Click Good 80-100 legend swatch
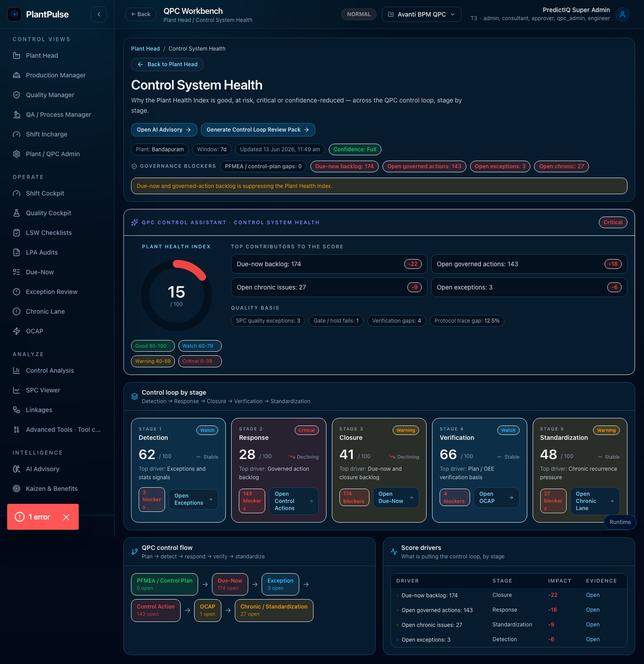The height and width of the screenshot is (664, 644). (153, 346)
